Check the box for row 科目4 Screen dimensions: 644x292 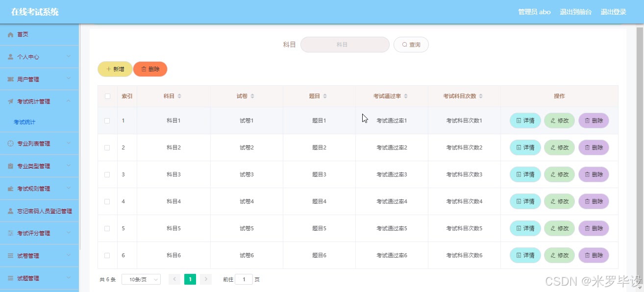coord(107,201)
